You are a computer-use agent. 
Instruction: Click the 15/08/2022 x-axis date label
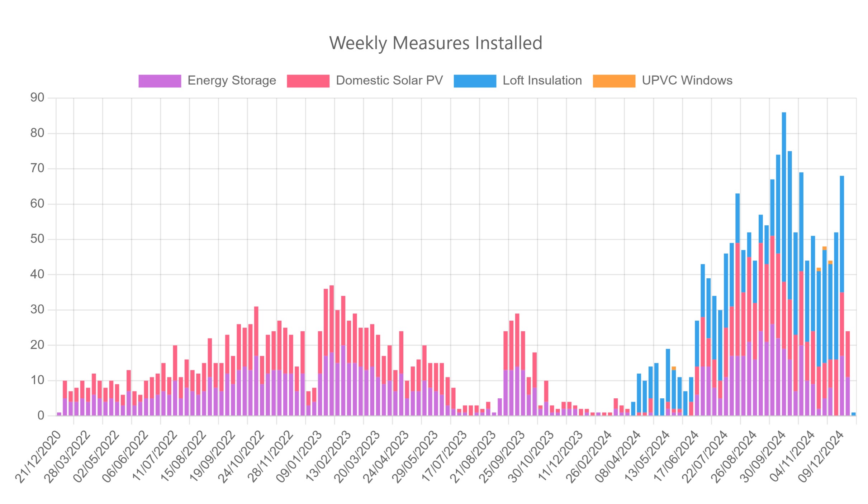(x=183, y=457)
